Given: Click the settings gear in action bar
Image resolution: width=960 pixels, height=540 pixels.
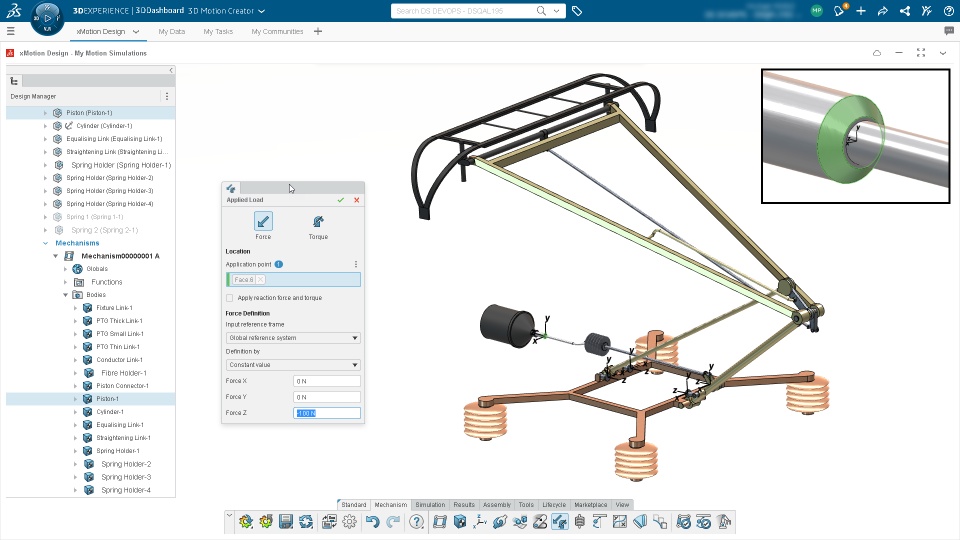Looking at the screenshot, I should 350,522.
